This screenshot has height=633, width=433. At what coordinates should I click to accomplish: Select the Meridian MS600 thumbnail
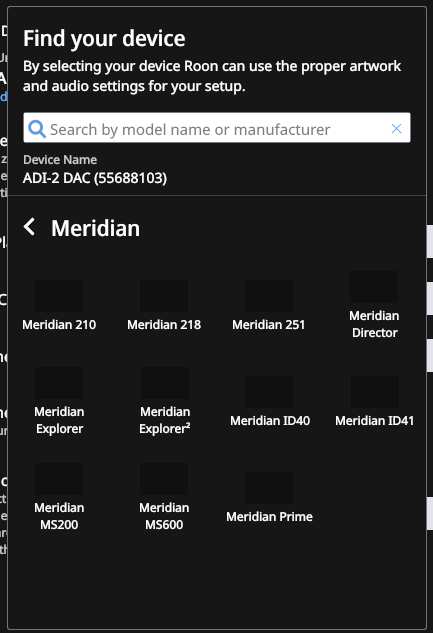164,479
